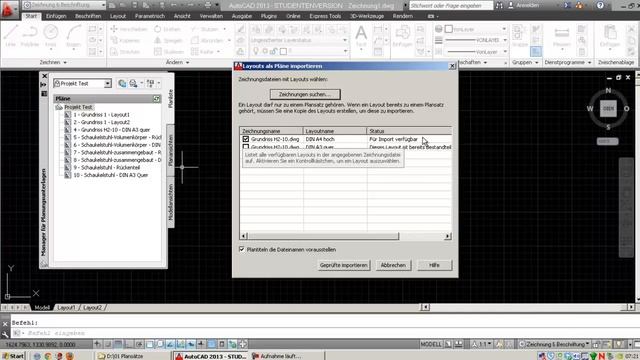Toggle MODELL space button in status bar

coord(431,344)
